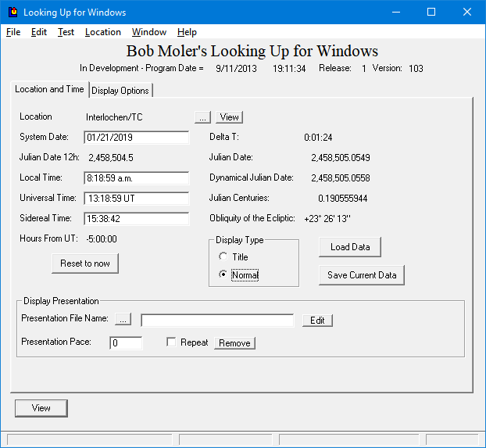Enable the Repeat checkbox
The image size is (486, 448).
171,342
